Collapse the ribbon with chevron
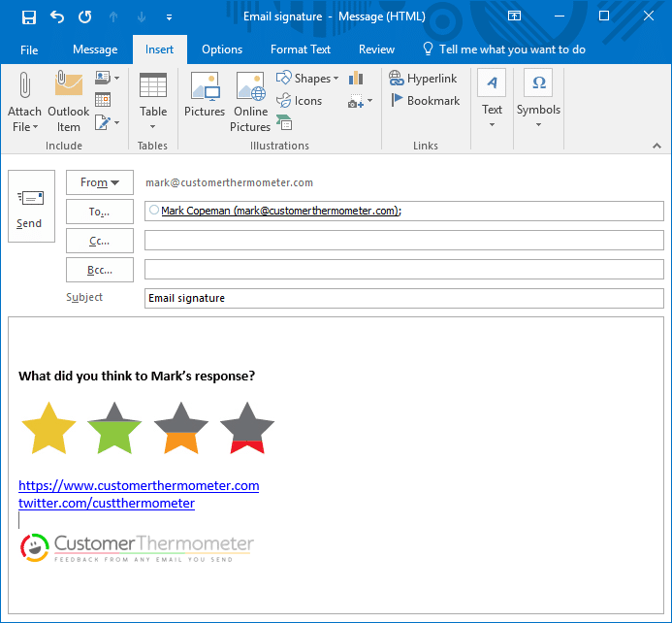Image resolution: width=672 pixels, height=623 pixels. (x=656, y=146)
